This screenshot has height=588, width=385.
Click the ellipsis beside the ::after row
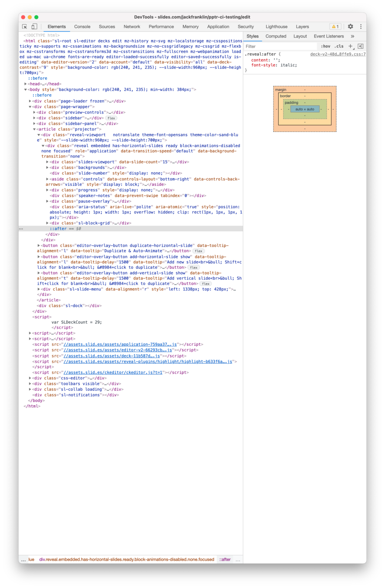point(21,228)
